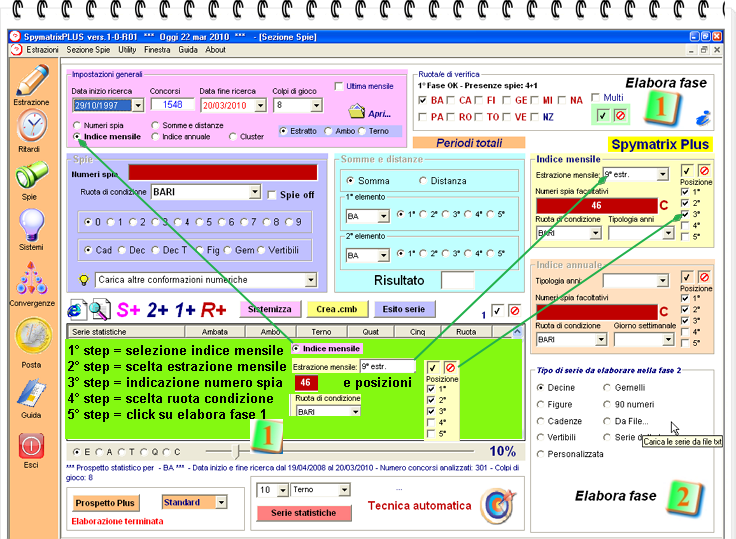Select Gemelli series type radio button
The width and height of the screenshot is (736, 539).
(607, 388)
